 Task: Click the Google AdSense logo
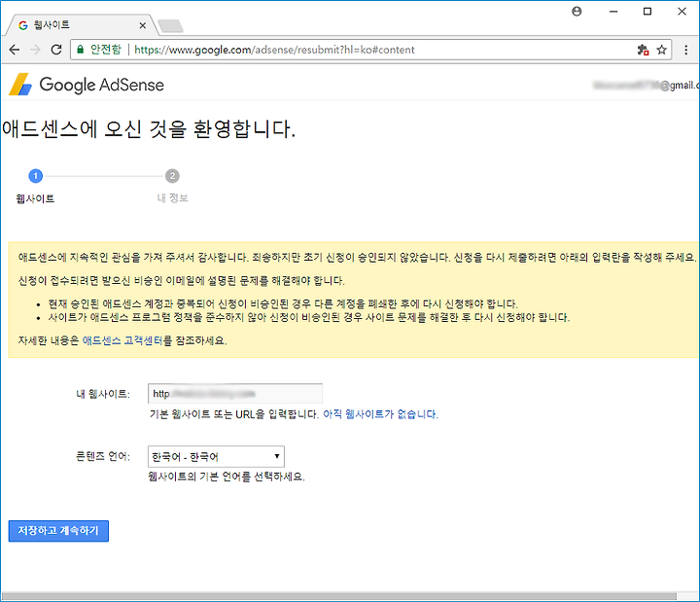click(87, 85)
